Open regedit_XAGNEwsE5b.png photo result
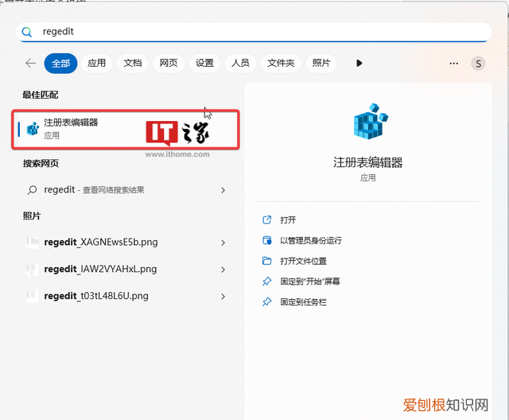The image size is (509, 420). [126, 243]
